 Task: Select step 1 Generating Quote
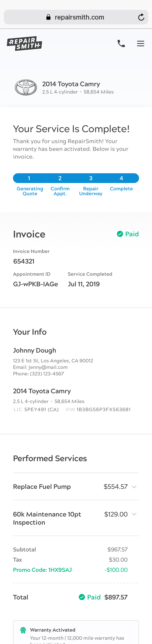click(29, 178)
